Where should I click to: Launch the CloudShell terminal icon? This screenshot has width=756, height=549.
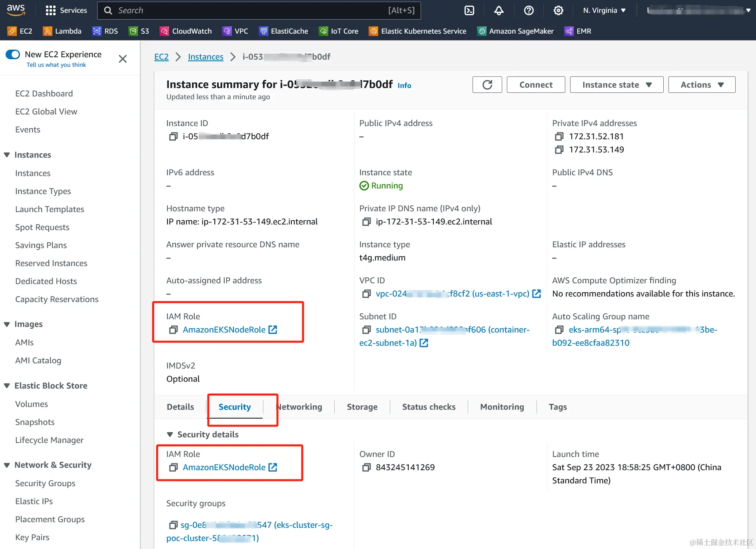coord(469,10)
